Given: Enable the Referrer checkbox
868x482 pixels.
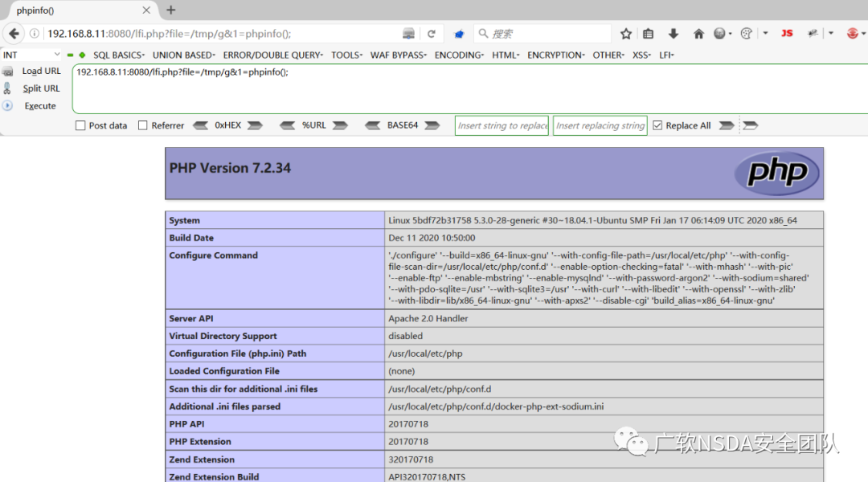Looking at the screenshot, I should [143, 125].
